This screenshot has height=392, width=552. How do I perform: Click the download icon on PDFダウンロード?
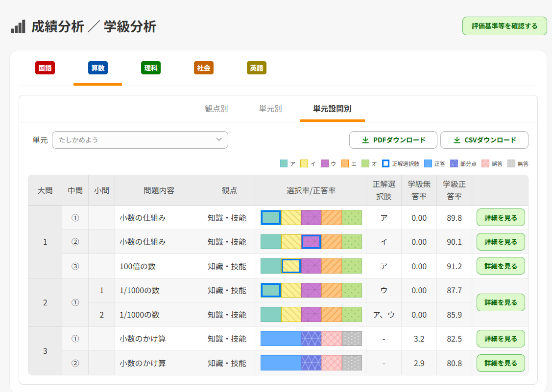365,140
